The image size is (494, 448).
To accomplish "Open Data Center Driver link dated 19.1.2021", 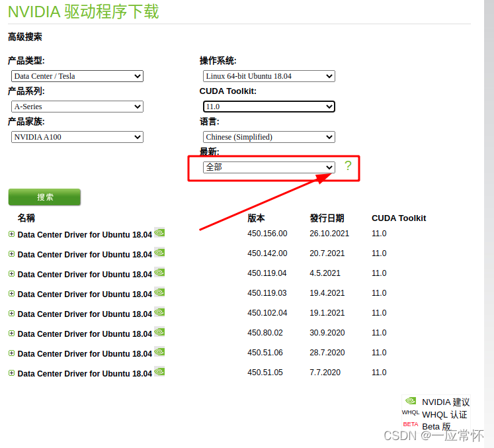I will pyautogui.click(x=85, y=314).
